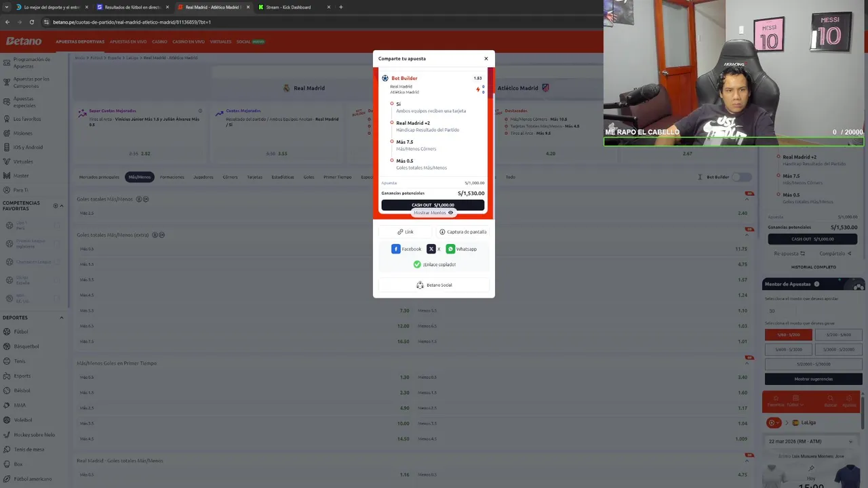
Task: Reload the browser page
Action: (x=31, y=22)
